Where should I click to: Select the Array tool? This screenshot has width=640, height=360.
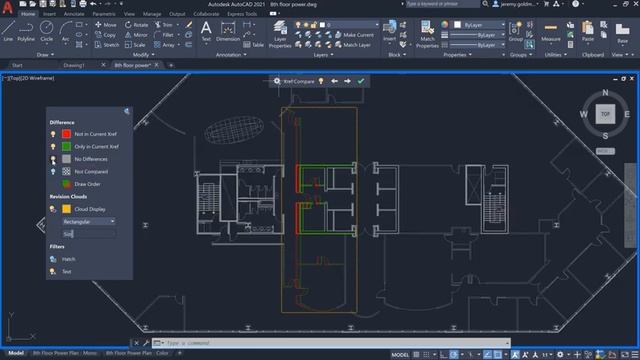164,45
